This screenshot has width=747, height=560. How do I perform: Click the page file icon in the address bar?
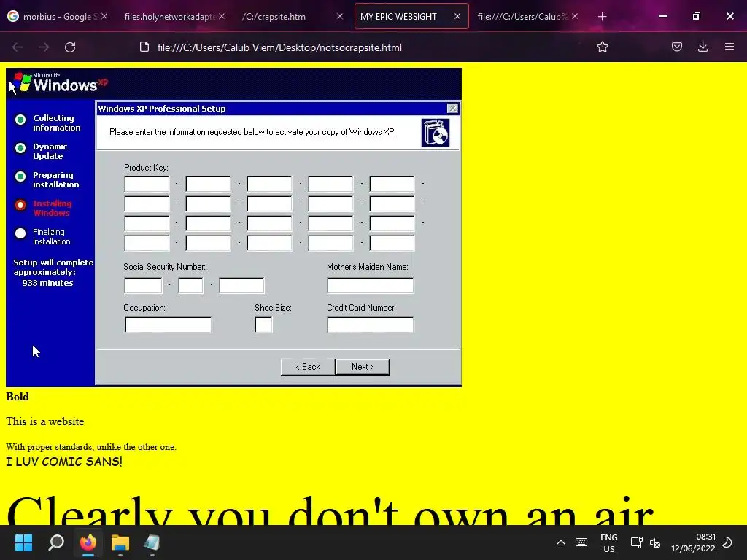point(144,47)
